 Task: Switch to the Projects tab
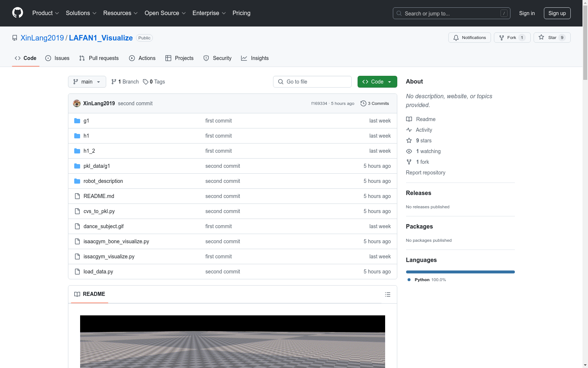point(179,58)
